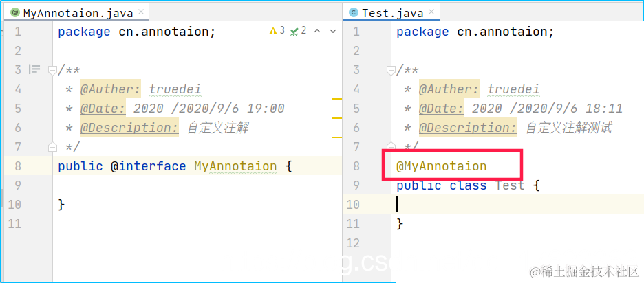Go to next highlighted error arrow
Viewport: 644px width, 283px height.
click(333, 31)
